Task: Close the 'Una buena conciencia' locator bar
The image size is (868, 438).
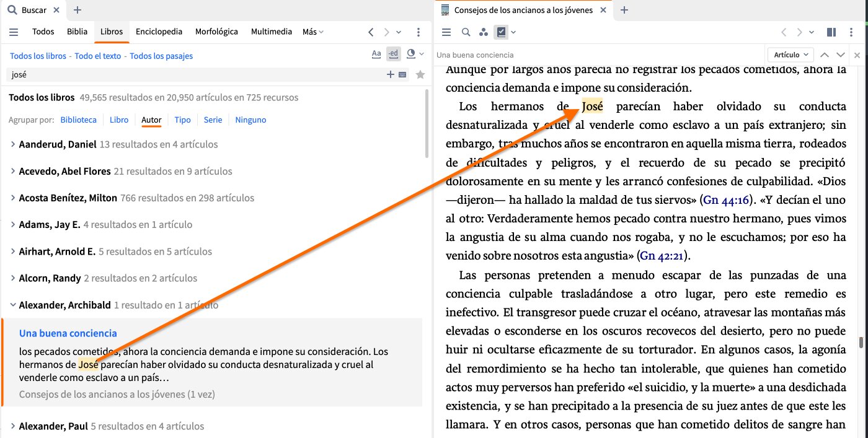Action: pos(857,55)
